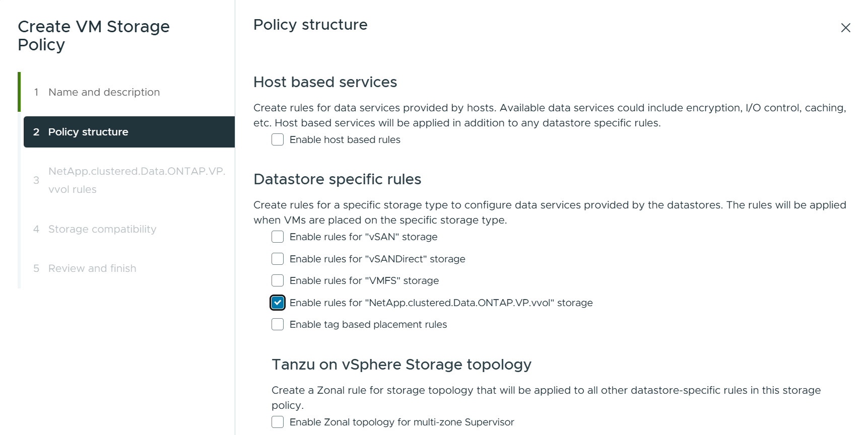This screenshot has width=868, height=435.
Task: Enable tag based placement rules
Action: click(278, 324)
